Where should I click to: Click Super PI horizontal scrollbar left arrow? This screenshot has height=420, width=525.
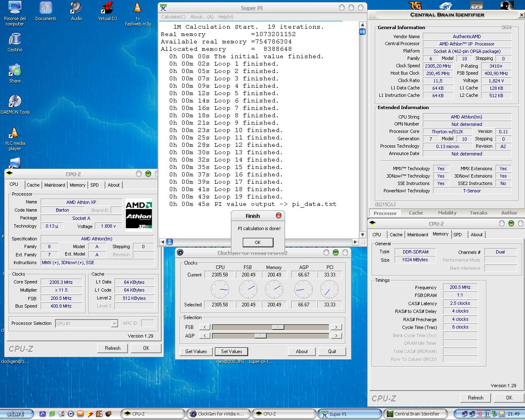162,242
